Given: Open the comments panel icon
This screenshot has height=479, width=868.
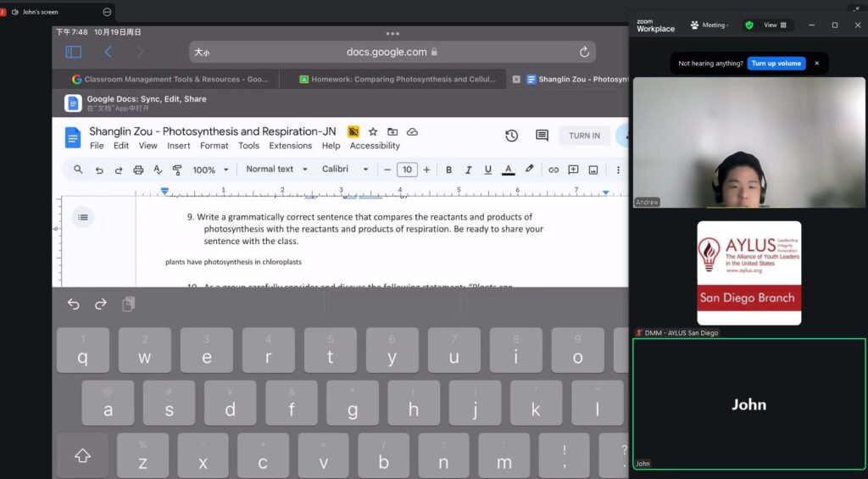Looking at the screenshot, I should (542, 136).
